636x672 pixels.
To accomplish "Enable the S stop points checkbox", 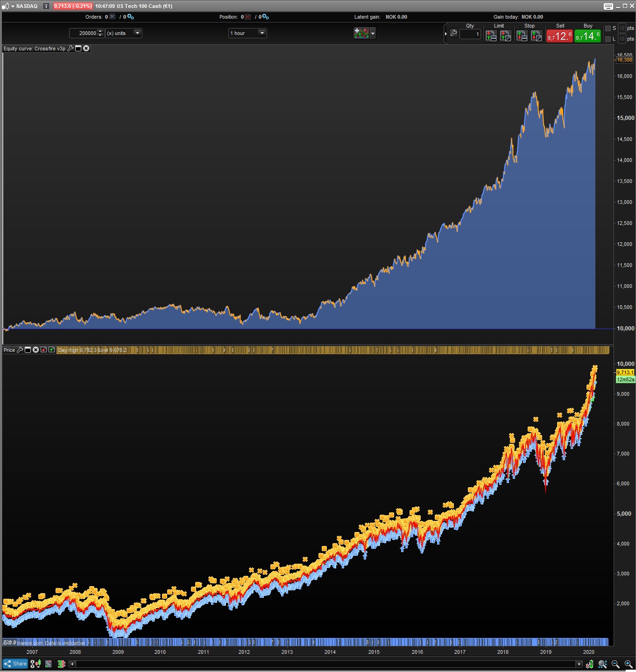I will point(608,28).
